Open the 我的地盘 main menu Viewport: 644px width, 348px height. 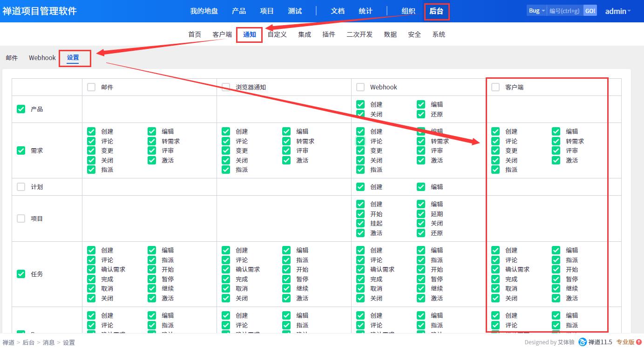click(x=204, y=11)
